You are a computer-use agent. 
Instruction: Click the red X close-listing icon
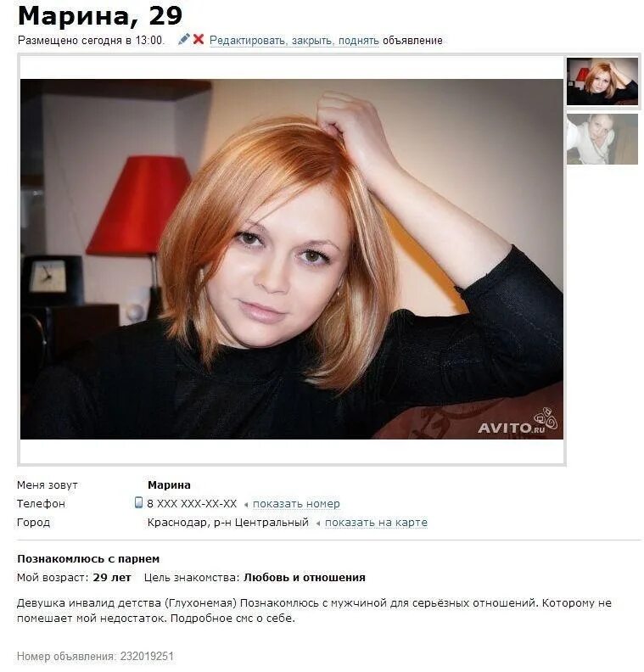point(199,39)
